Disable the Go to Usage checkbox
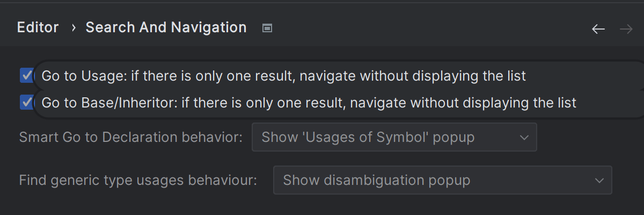The image size is (644, 215). point(26,76)
